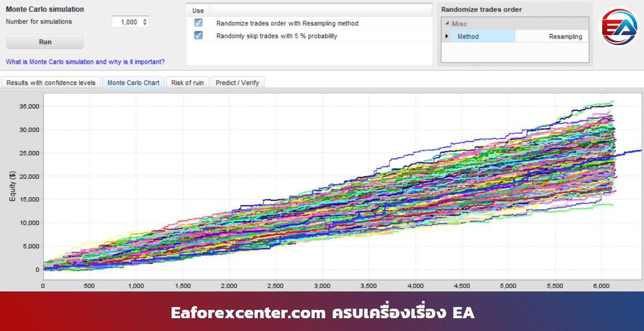
Task: Open the Risk of ruin tab
Action: pyautogui.click(x=188, y=82)
